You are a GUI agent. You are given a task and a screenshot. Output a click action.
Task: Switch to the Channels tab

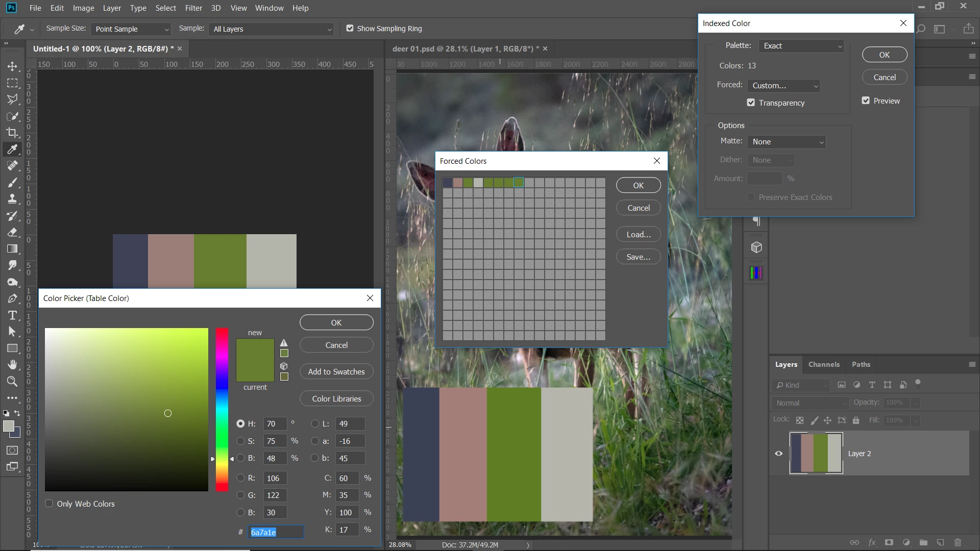(x=823, y=364)
